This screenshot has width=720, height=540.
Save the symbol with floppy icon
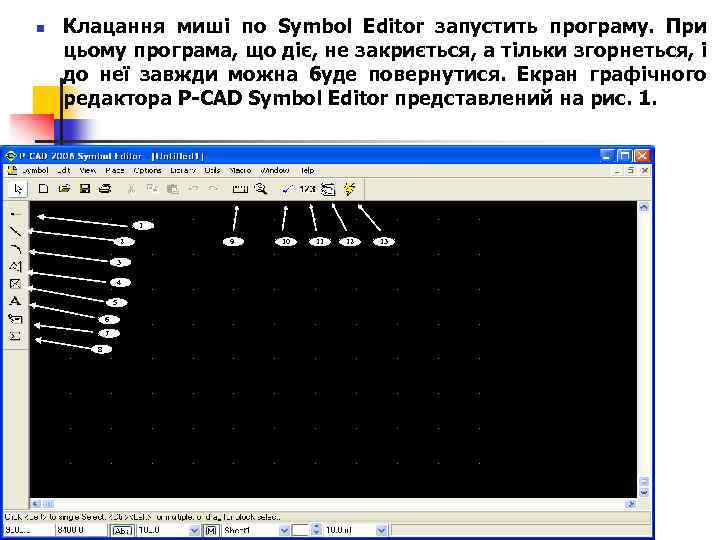point(84,188)
